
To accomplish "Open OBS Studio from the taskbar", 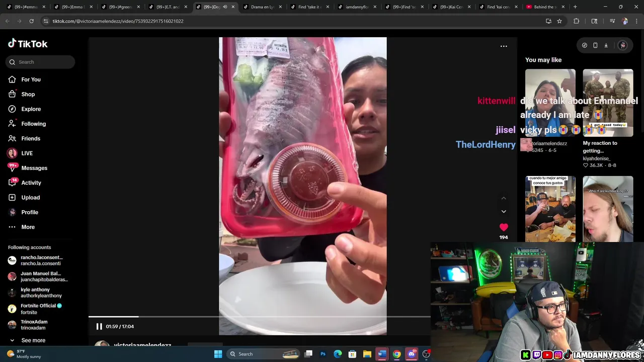I will 426,354.
